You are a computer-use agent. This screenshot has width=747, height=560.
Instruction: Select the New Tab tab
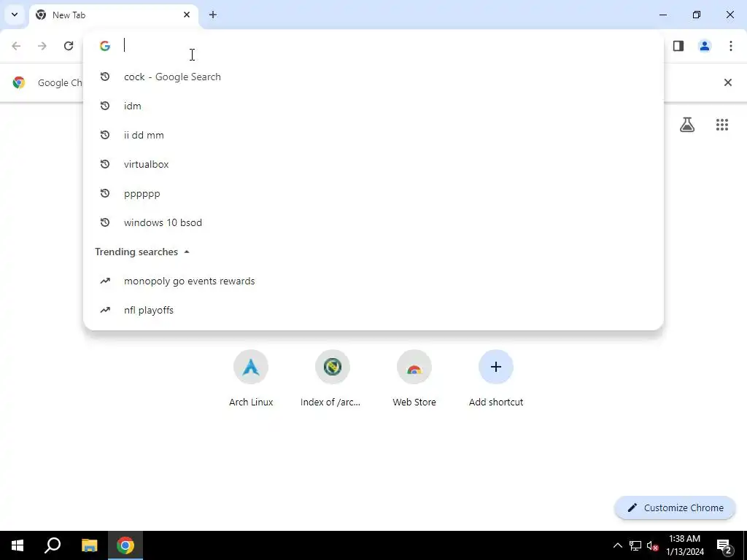click(x=113, y=15)
